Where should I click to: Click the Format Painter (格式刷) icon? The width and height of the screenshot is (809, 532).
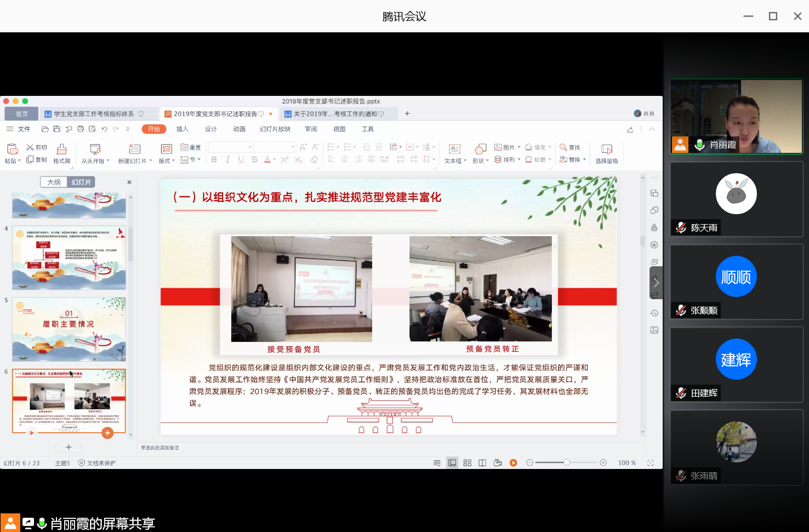click(61, 150)
